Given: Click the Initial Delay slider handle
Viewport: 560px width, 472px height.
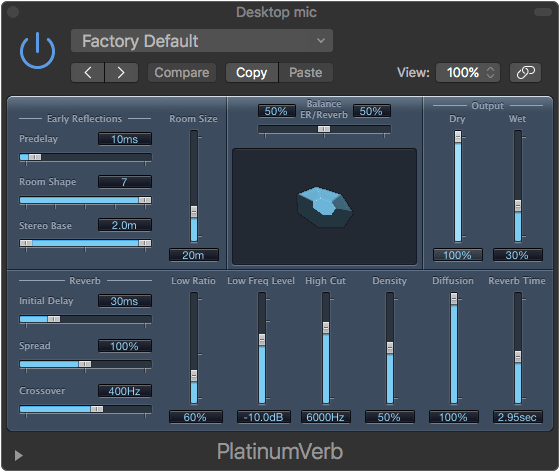Looking at the screenshot, I should tap(54, 319).
